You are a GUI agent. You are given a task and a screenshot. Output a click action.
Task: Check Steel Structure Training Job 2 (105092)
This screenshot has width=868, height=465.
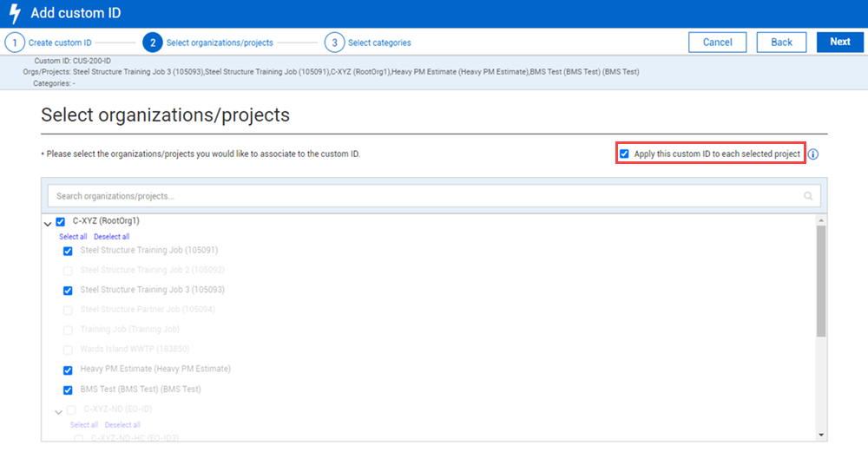click(68, 271)
